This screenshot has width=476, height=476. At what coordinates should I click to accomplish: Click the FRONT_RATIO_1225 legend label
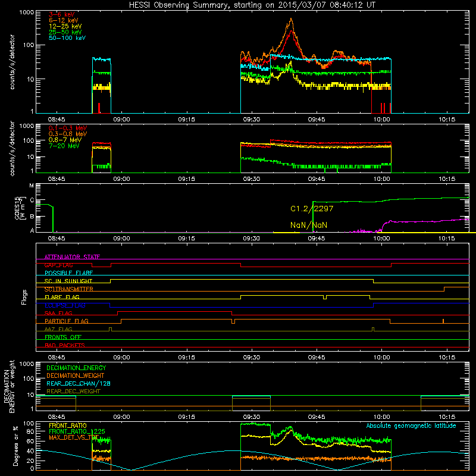(77, 431)
